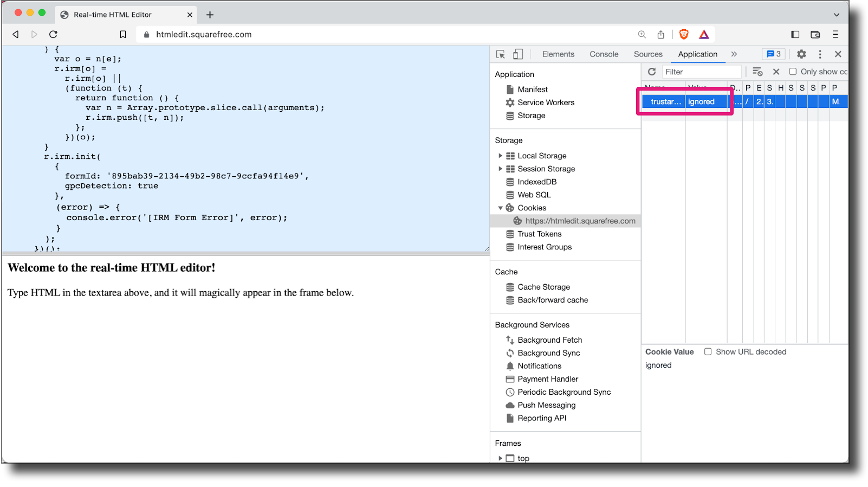The image size is (868, 487).
Task: Enable the Only show cookies checkbox
Action: tap(793, 72)
